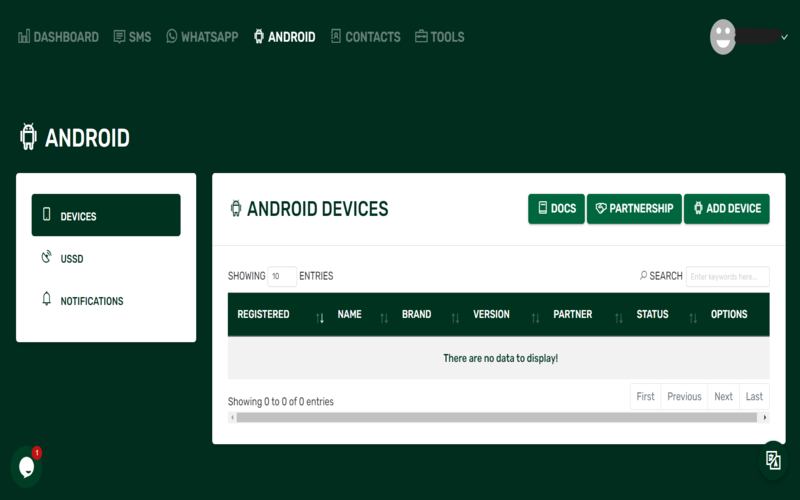Click the USSD phone icon in sidebar
This screenshot has height=500, width=800.
(46, 258)
